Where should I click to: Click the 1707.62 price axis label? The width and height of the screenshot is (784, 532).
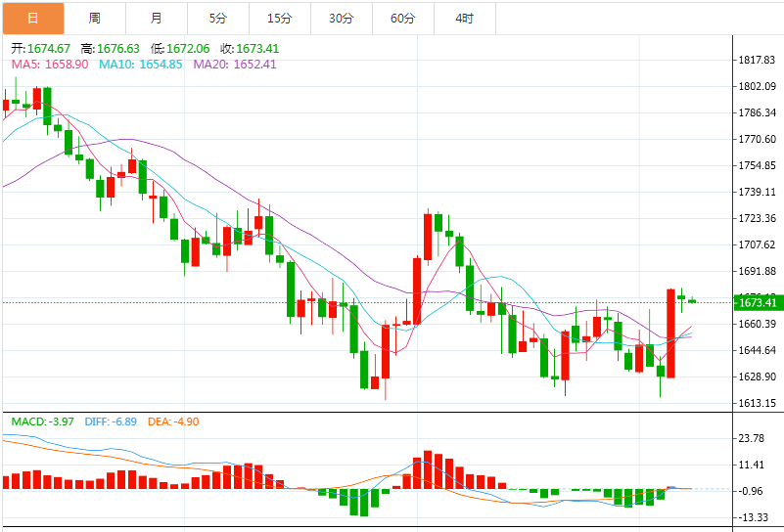[x=757, y=244]
